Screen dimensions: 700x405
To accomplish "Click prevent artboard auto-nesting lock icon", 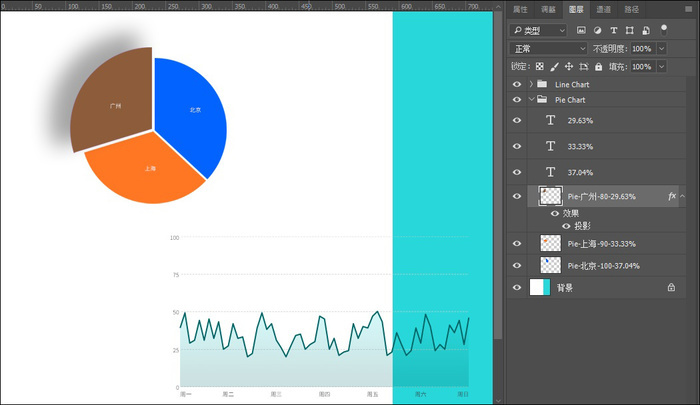I will click(x=583, y=67).
